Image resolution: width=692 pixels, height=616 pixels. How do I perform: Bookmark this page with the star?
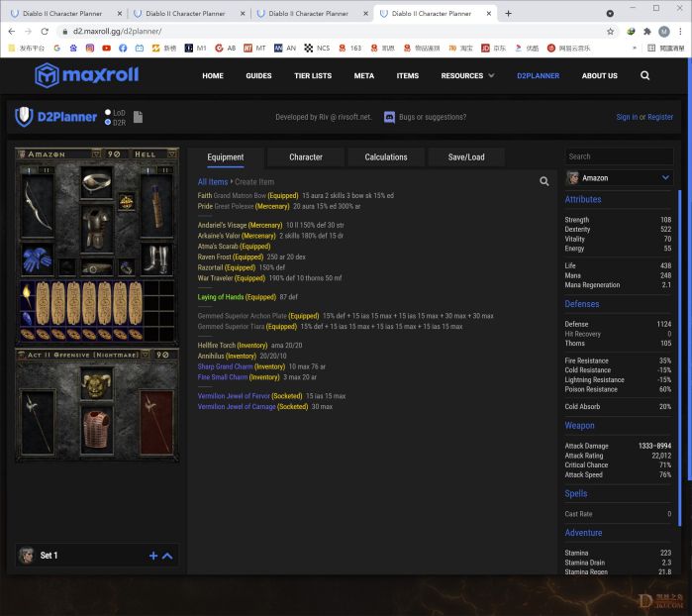coord(611,32)
